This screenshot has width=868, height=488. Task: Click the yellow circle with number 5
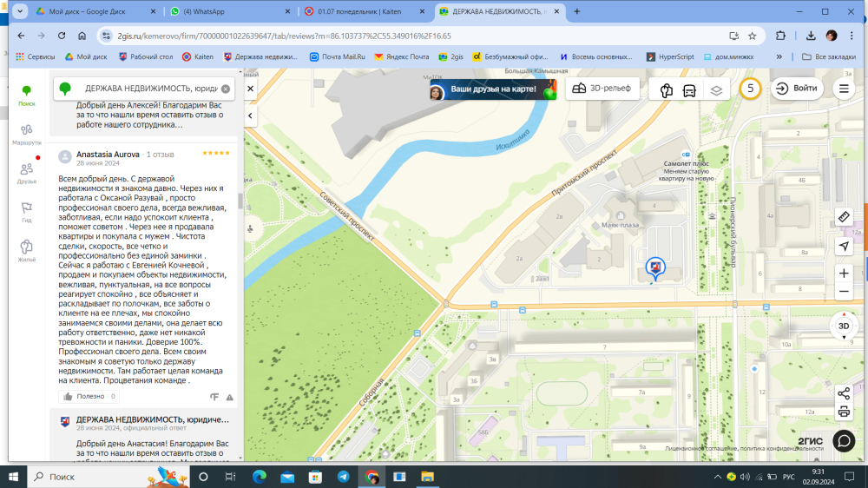pos(750,89)
